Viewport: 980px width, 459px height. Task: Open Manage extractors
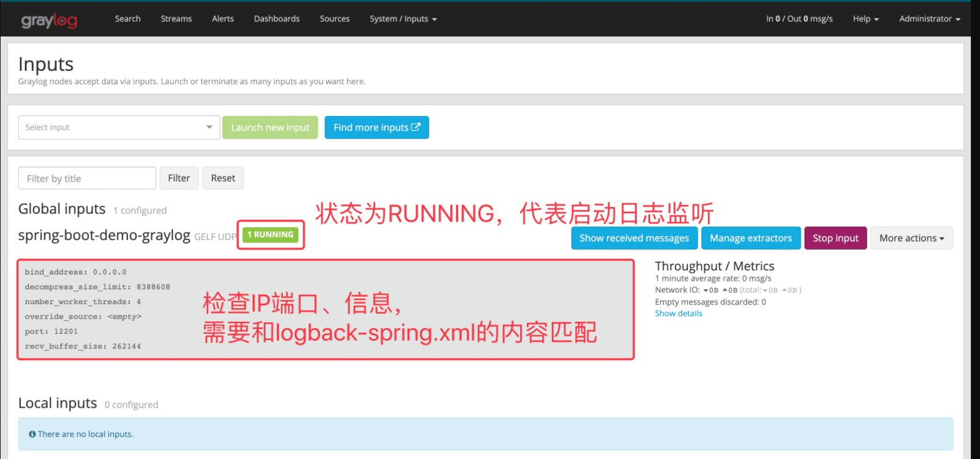point(751,238)
